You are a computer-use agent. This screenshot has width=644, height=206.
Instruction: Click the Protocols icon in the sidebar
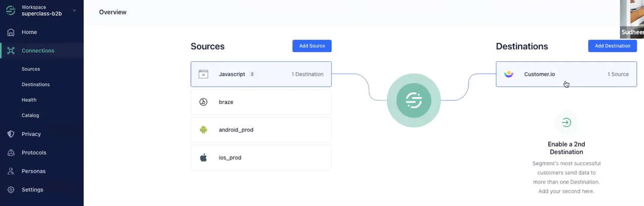(x=11, y=153)
